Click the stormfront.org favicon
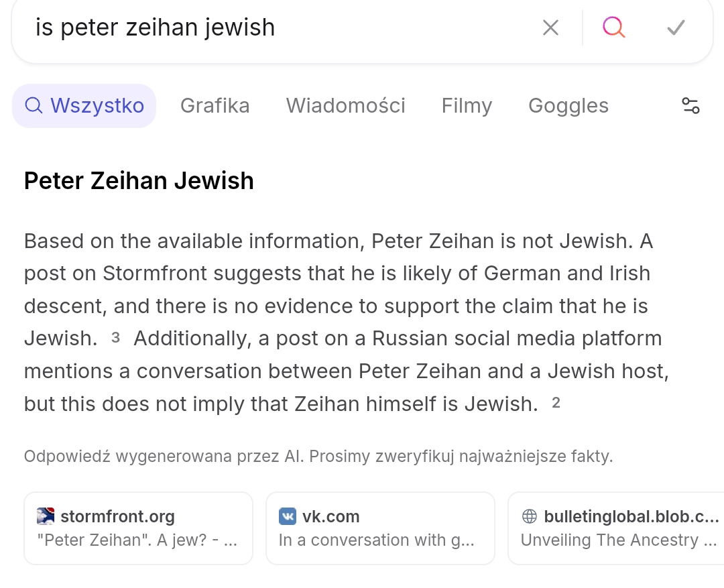Viewport: 724px width, 588px height. tap(46, 516)
